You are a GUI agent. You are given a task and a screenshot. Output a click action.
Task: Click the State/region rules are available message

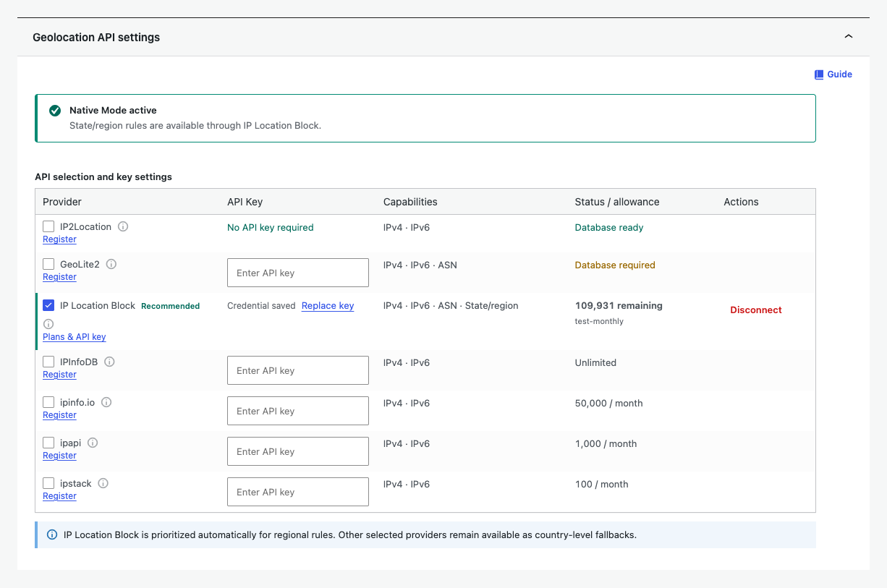[x=195, y=125]
